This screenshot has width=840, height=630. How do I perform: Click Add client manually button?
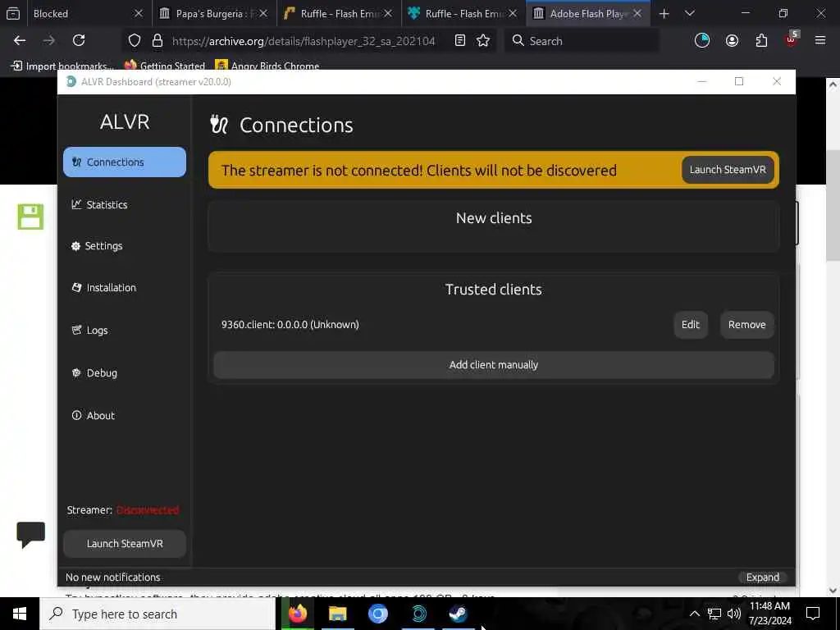pyautogui.click(x=493, y=365)
